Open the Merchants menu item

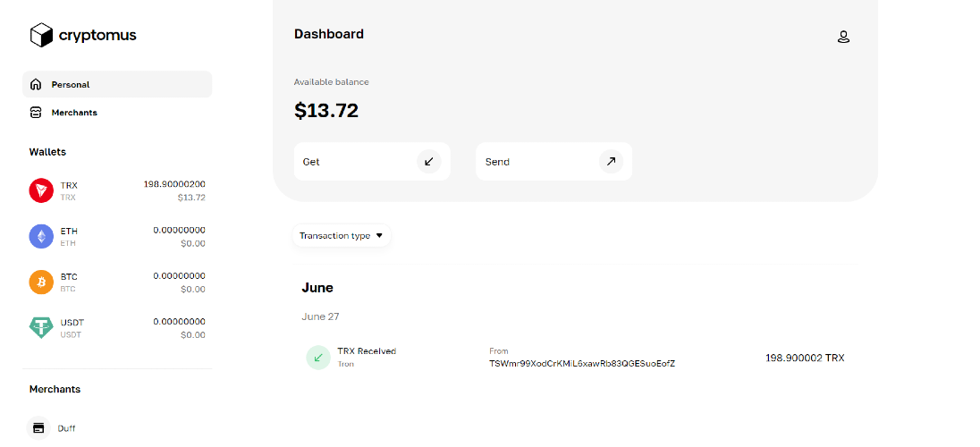click(x=74, y=113)
